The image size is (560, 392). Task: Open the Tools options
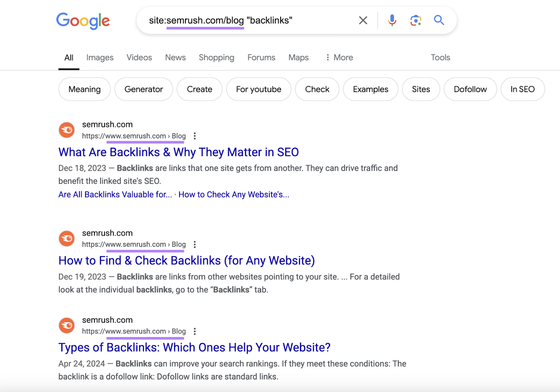tap(440, 57)
